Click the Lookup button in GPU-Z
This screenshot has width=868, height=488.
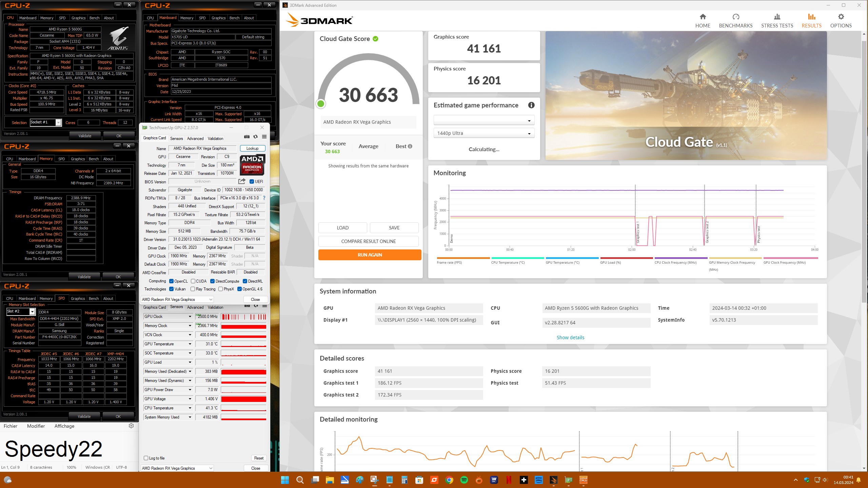tap(252, 148)
